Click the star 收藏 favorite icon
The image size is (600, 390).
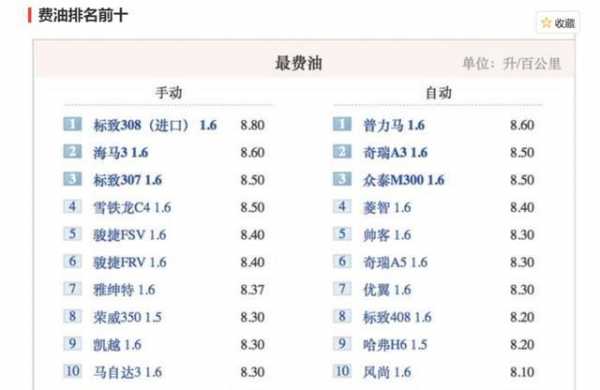(x=546, y=23)
